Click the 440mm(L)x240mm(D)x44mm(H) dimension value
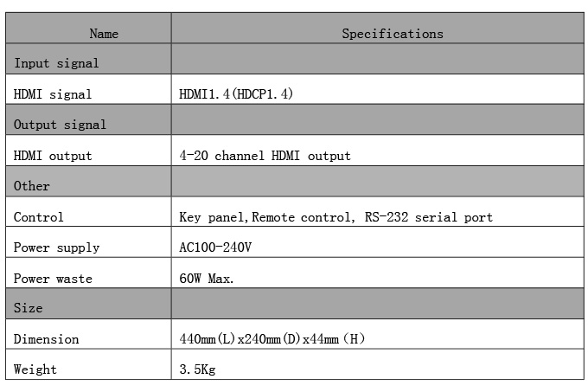588x392 pixels. pyautogui.click(x=272, y=339)
